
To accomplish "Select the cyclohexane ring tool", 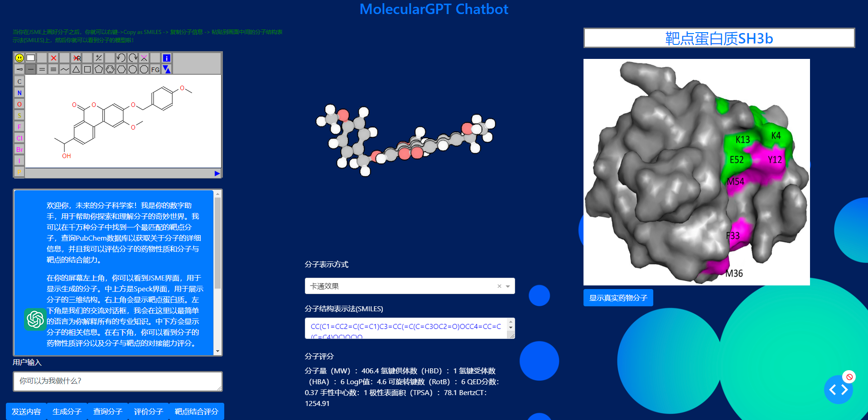I will 121,69.
